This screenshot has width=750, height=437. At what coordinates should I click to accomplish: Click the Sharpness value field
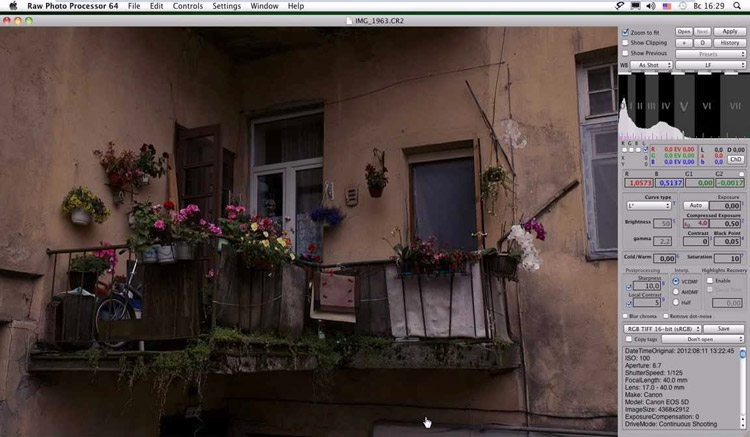click(x=647, y=286)
